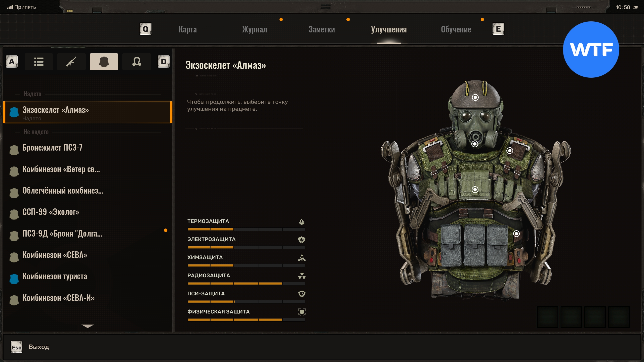Select the chest plate upgrade point
This screenshot has height=362, width=644.
[x=475, y=190]
